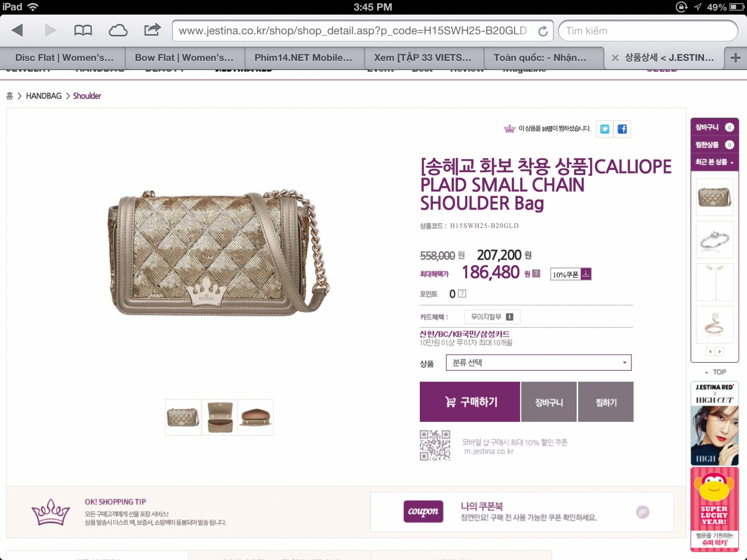The height and width of the screenshot is (560, 747).
Task: Share product on Twitter
Action: pyautogui.click(x=604, y=129)
